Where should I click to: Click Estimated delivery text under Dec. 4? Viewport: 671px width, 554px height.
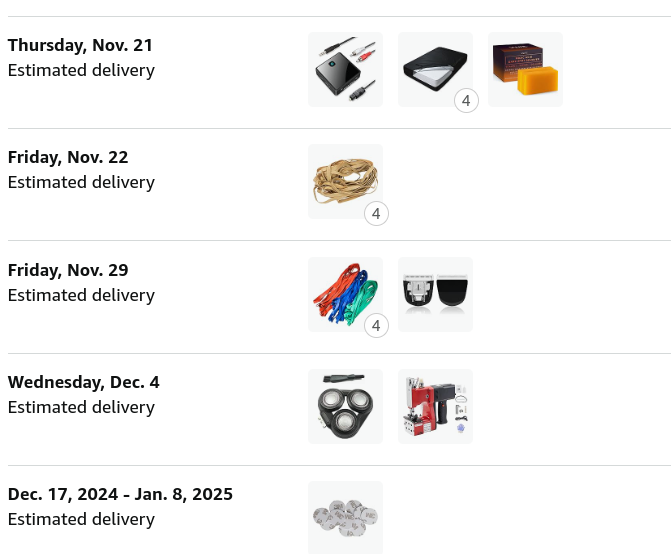tap(81, 407)
